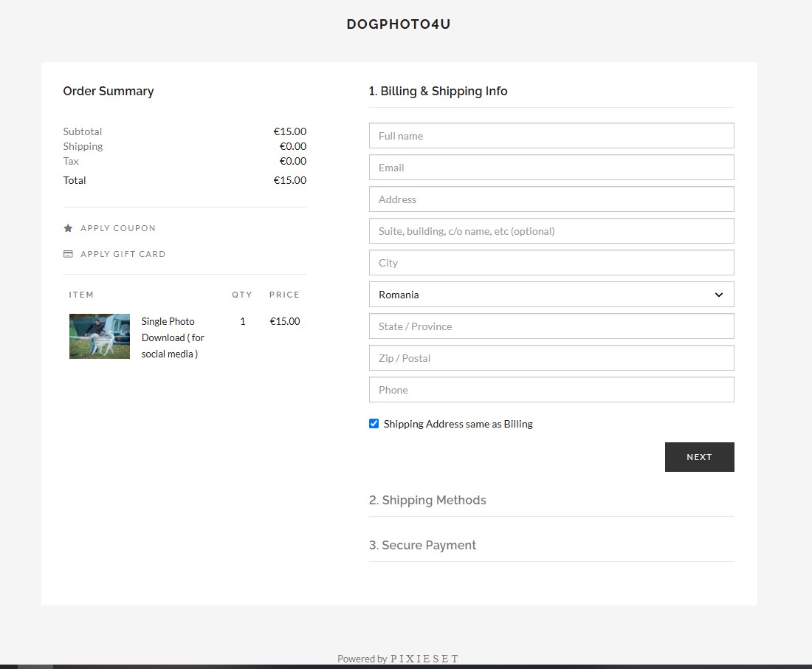Expand the Secure Payment section

point(422,545)
